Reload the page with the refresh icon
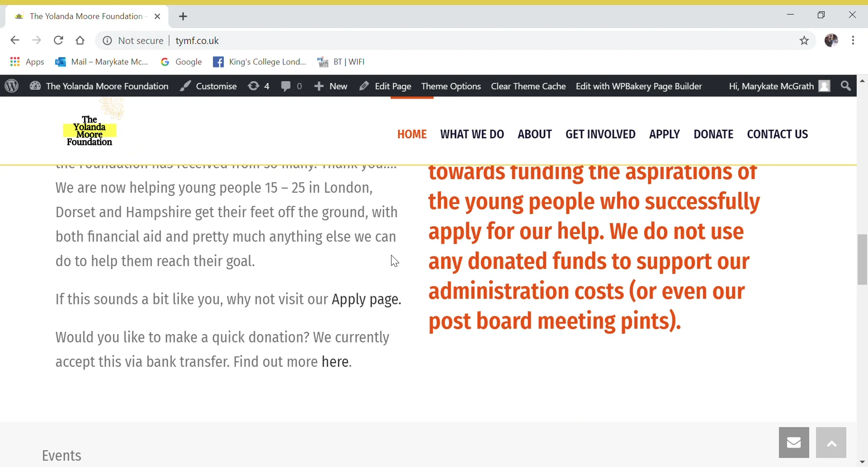The height and width of the screenshot is (467, 868). 58,40
